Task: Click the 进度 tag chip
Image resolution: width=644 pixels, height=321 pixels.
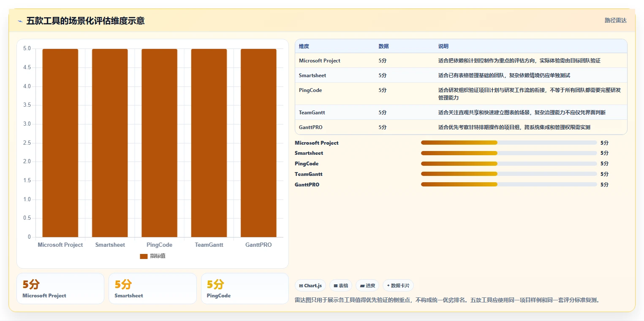Action: 367,286
